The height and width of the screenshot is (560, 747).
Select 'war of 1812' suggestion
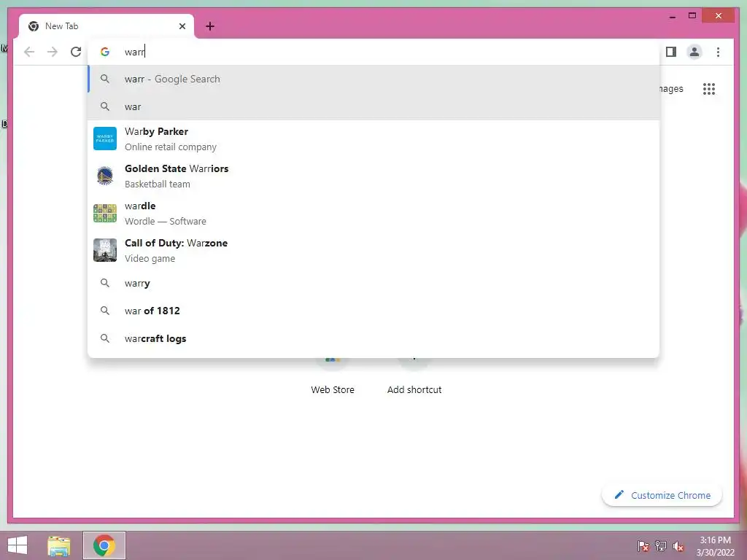tap(373, 311)
